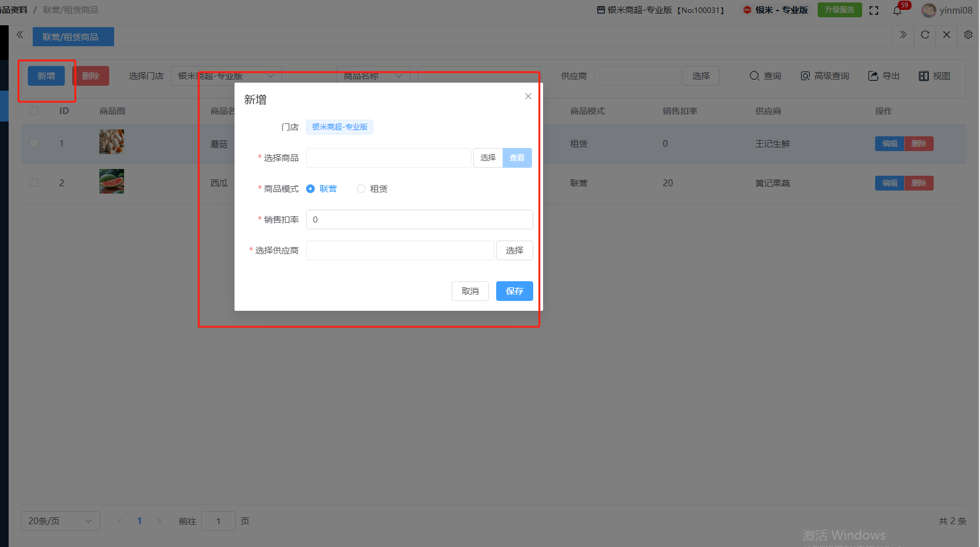The height and width of the screenshot is (547, 980).
Task: Collapse sidebar with double-left arrow icon
Action: pos(20,35)
